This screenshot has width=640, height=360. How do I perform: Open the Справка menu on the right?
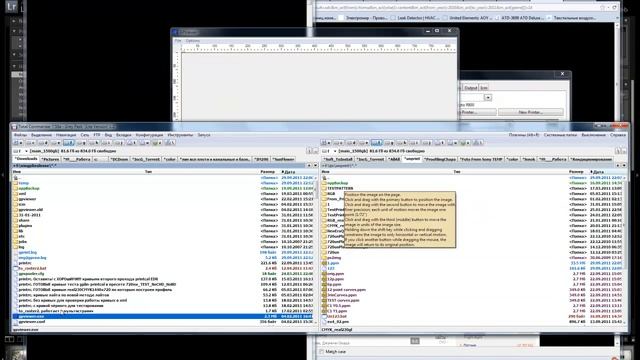pyautogui.click(x=618, y=135)
